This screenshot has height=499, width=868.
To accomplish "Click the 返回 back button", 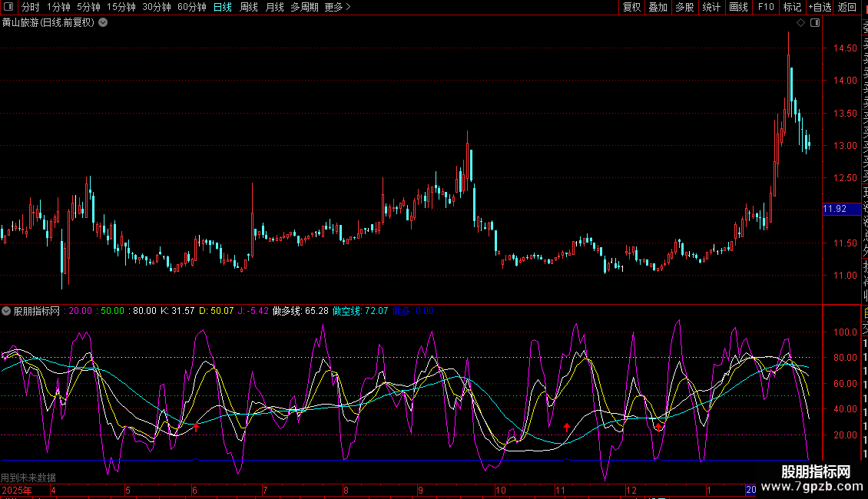I will click(x=846, y=7).
